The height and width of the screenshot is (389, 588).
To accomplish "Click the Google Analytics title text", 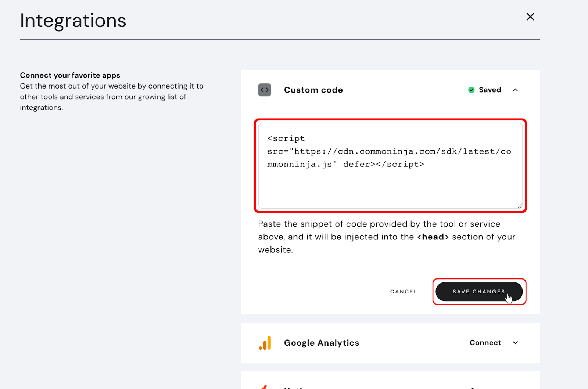I will coord(322,343).
